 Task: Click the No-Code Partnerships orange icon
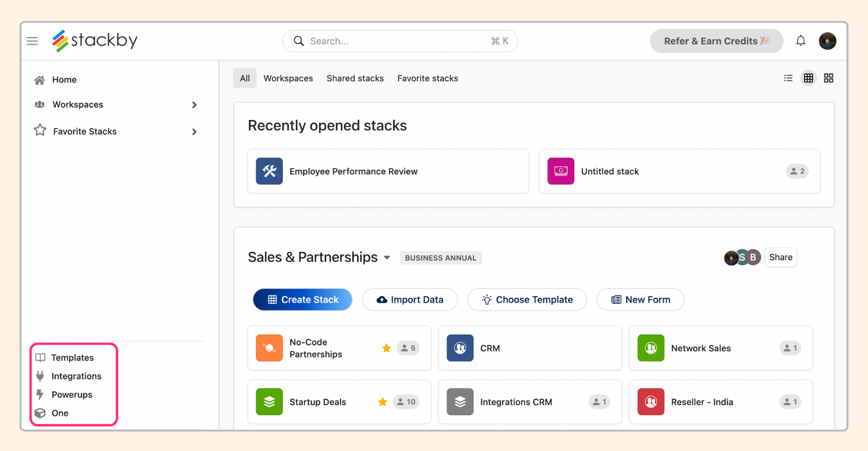coord(269,348)
